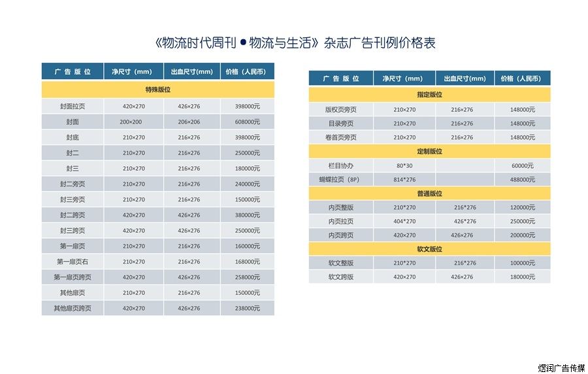
Task: Select the 258000元 price cell
Action: coord(248,277)
